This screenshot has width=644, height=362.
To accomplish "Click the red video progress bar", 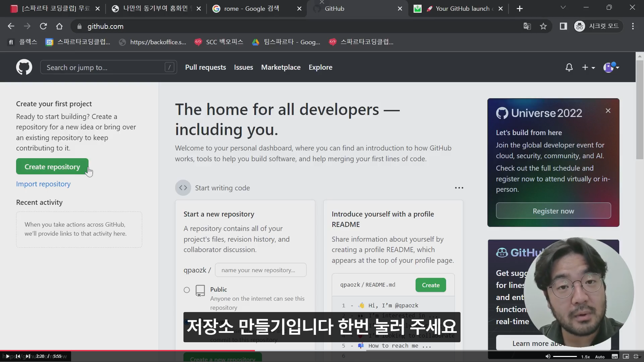I will pyautogui.click(x=127, y=351).
